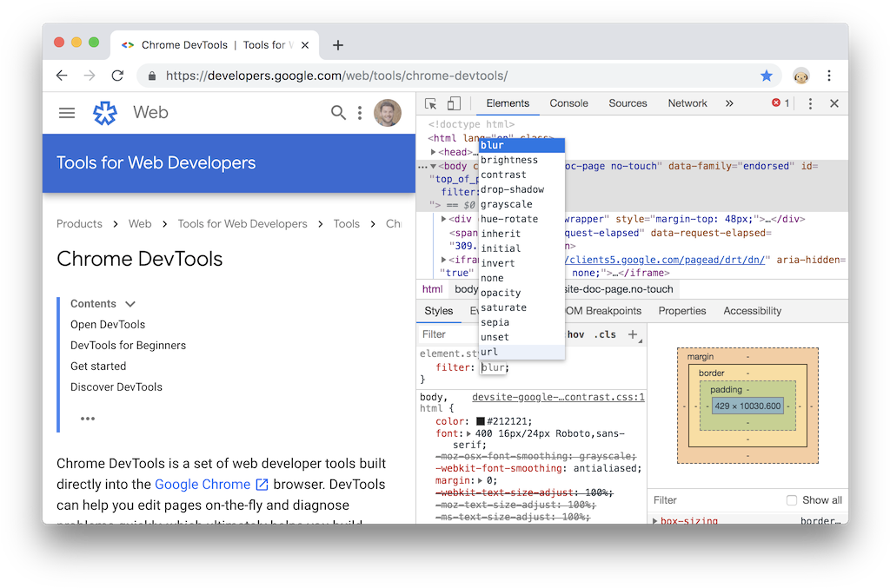Click the blue bookmark star
Screen dimensions: 890x588
click(x=767, y=76)
